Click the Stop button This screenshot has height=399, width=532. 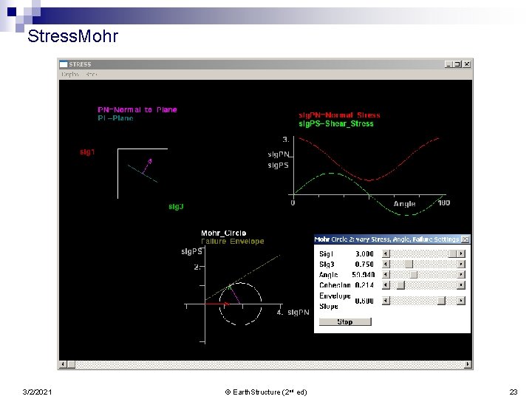click(345, 321)
